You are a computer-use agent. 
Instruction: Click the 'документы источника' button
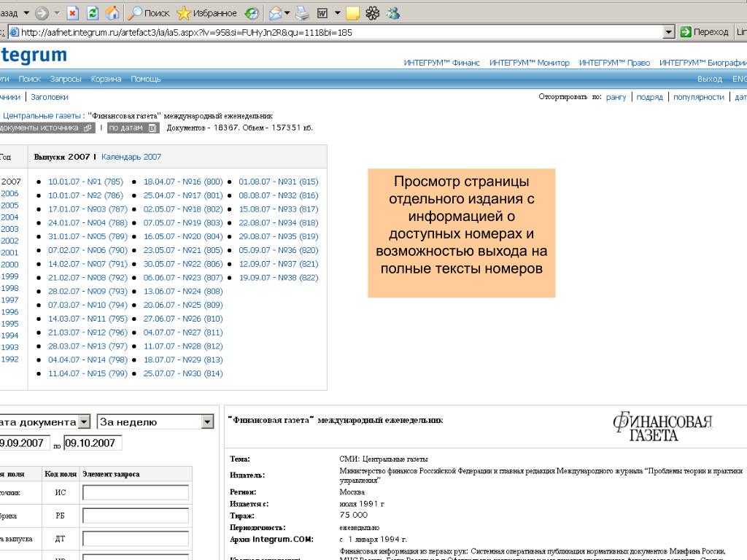pos(46,128)
